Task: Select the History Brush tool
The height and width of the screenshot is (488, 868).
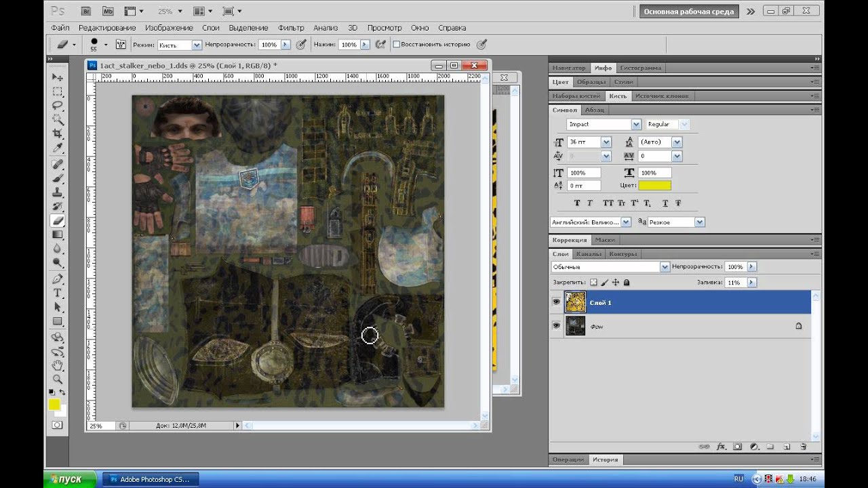Action: click(58, 206)
